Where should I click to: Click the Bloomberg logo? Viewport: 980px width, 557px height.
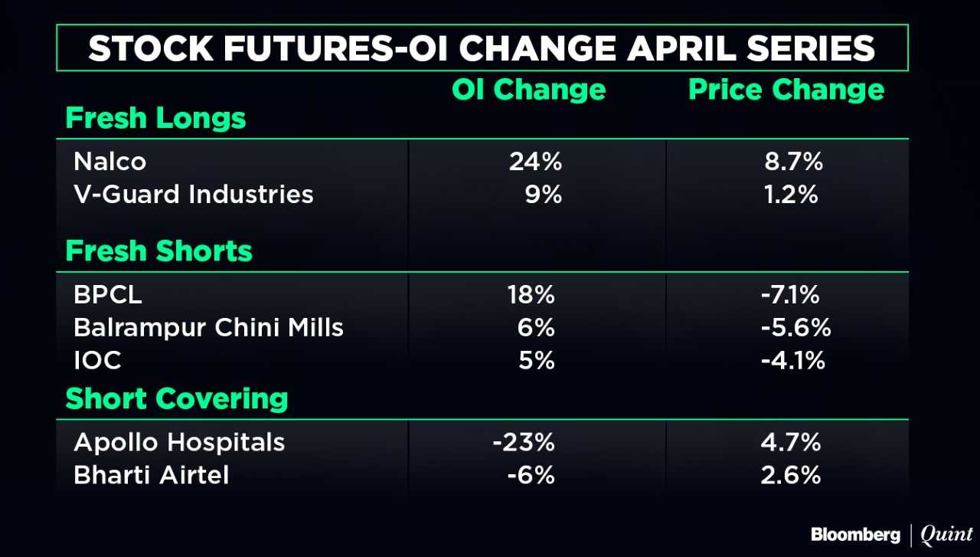click(x=855, y=535)
